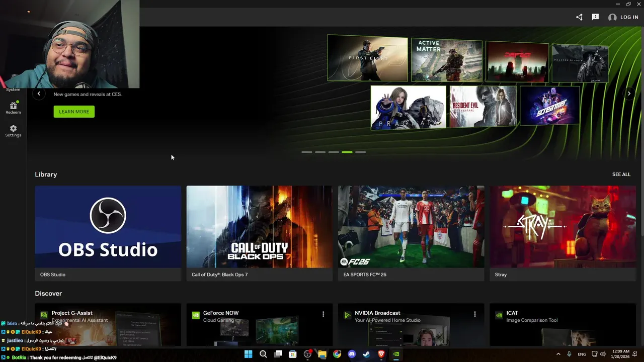Image resolution: width=644 pixels, height=362 pixels.
Task: Click Phantom Blade banner thumbnail
Action: click(580, 63)
